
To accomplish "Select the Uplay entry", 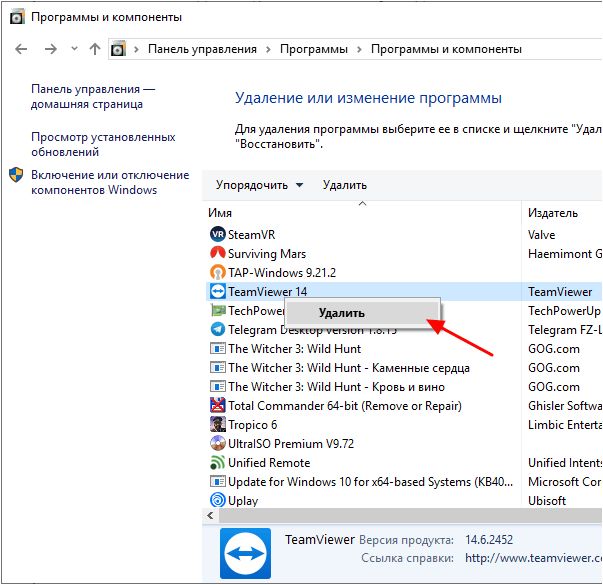I will point(243,501).
